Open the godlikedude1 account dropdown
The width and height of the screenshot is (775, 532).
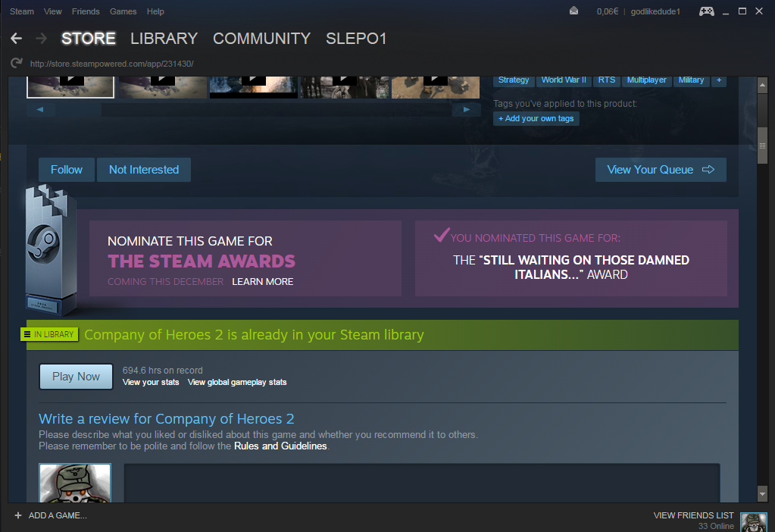click(x=655, y=11)
